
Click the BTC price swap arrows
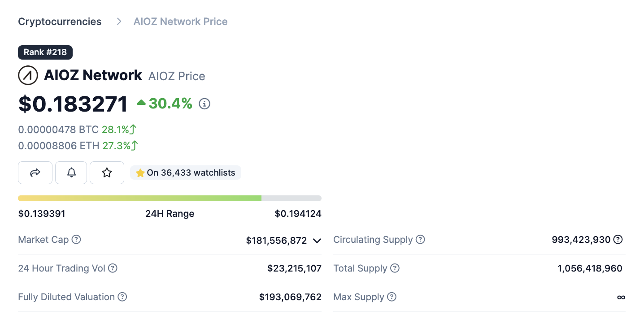(133, 129)
